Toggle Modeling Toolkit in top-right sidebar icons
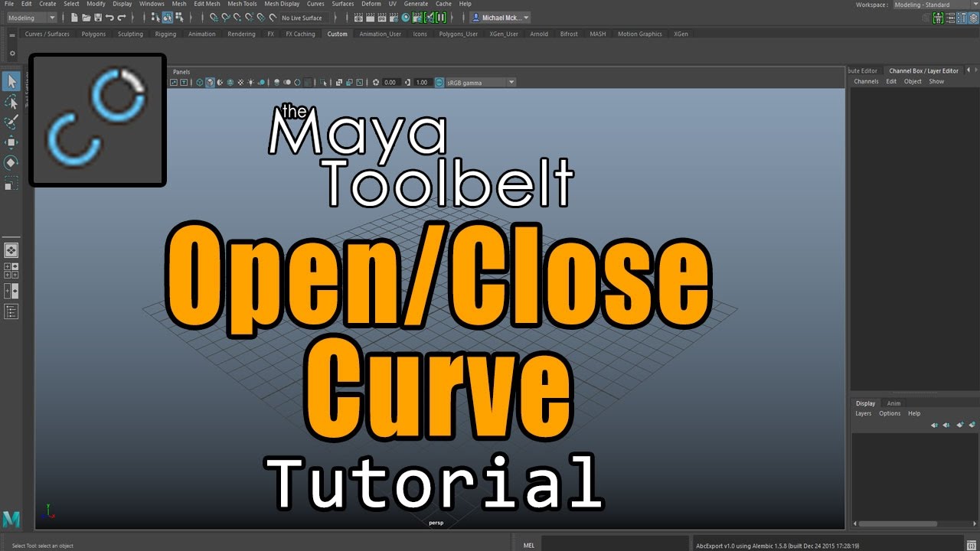Image resolution: width=980 pixels, height=551 pixels. 926,18
